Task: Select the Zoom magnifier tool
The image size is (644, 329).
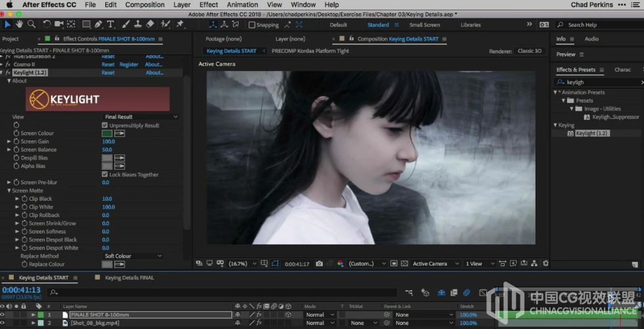Action: (x=32, y=24)
